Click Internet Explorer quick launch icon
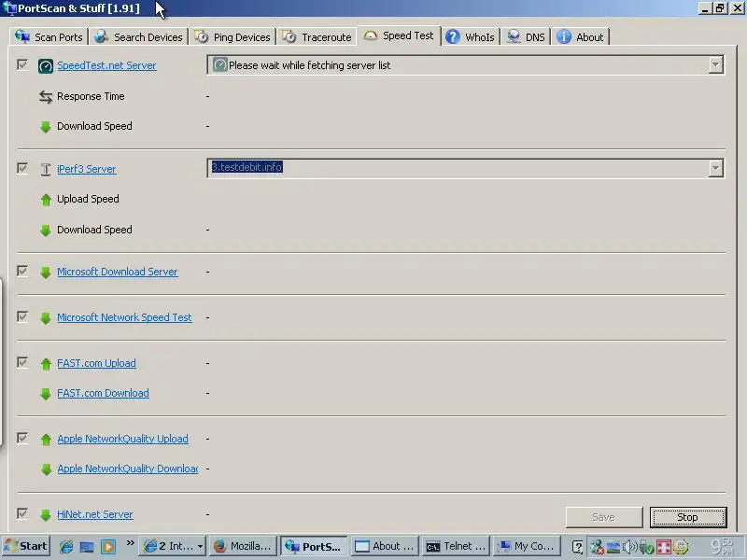This screenshot has height=560, width=747. [x=66, y=546]
